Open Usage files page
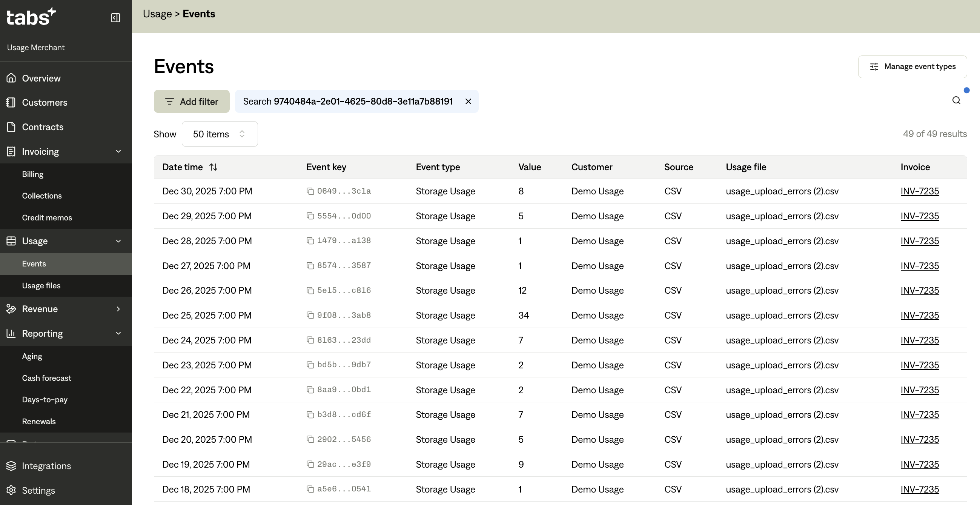The image size is (980, 505). [x=41, y=285]
